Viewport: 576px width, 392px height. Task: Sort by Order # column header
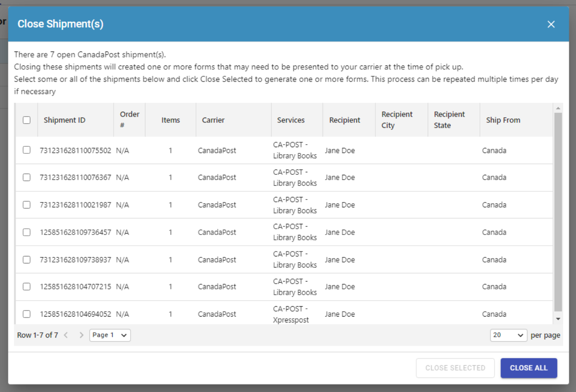[x=129, y=120]
